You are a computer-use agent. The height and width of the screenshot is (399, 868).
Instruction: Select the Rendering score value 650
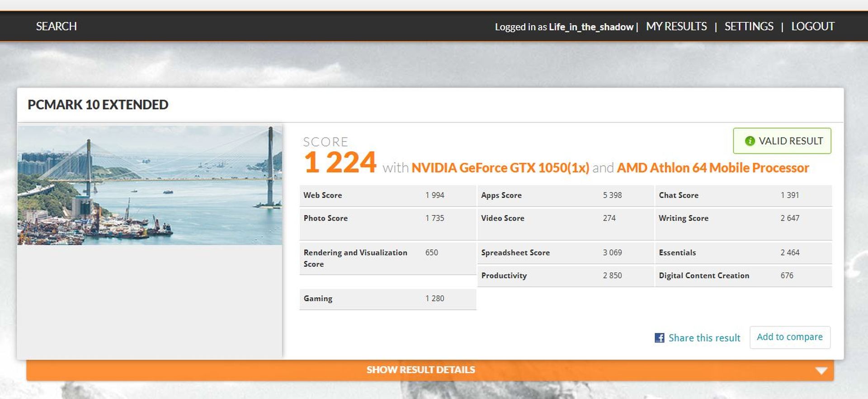point(432,252)
